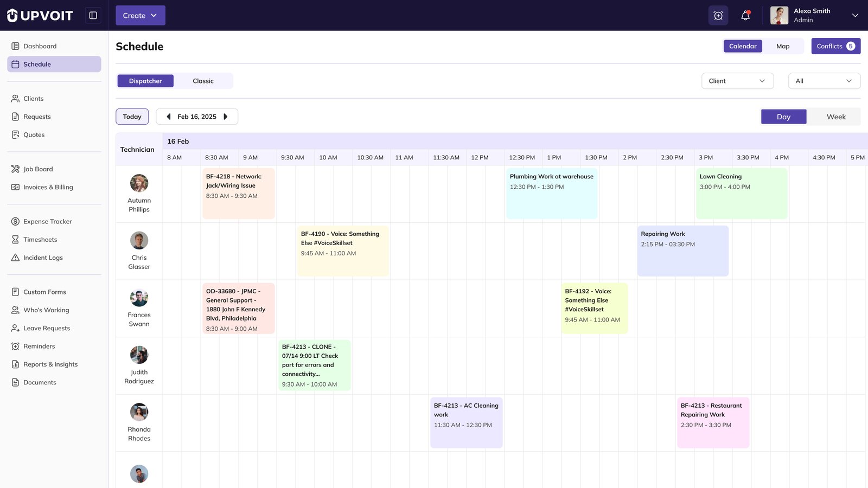Viewport: 868px width, 488px height.
Task: Toggle to Map view
Action: tap(782, 46)
